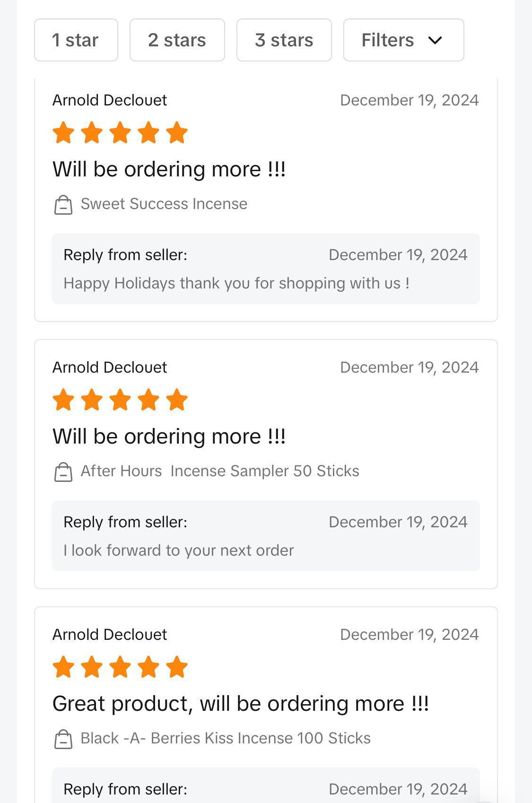This screenshot has width=532, height=803.
Task: Open the Sweet Success Incense product
Action: (x=164, y=204)
